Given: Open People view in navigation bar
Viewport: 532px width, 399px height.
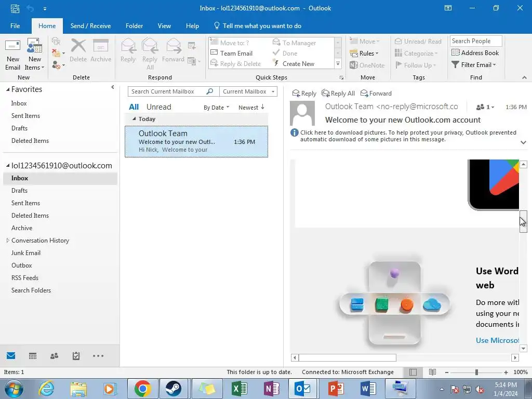Looking at the screenshot, I should click(x=54, y=355).
